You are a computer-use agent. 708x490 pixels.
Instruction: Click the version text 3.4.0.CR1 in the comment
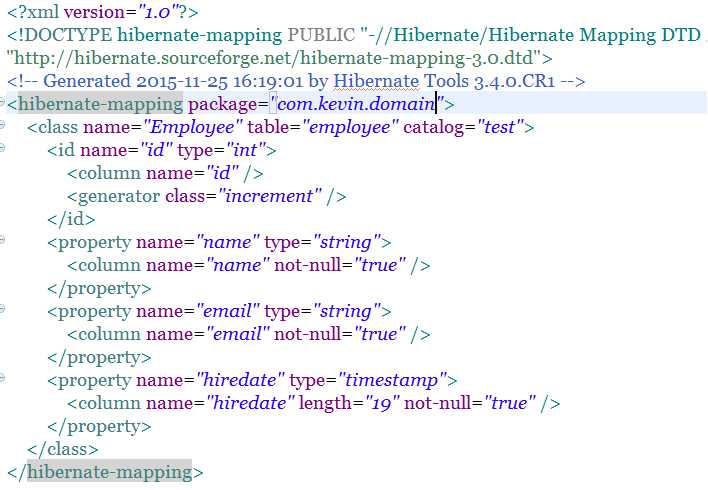coord(514,81)
